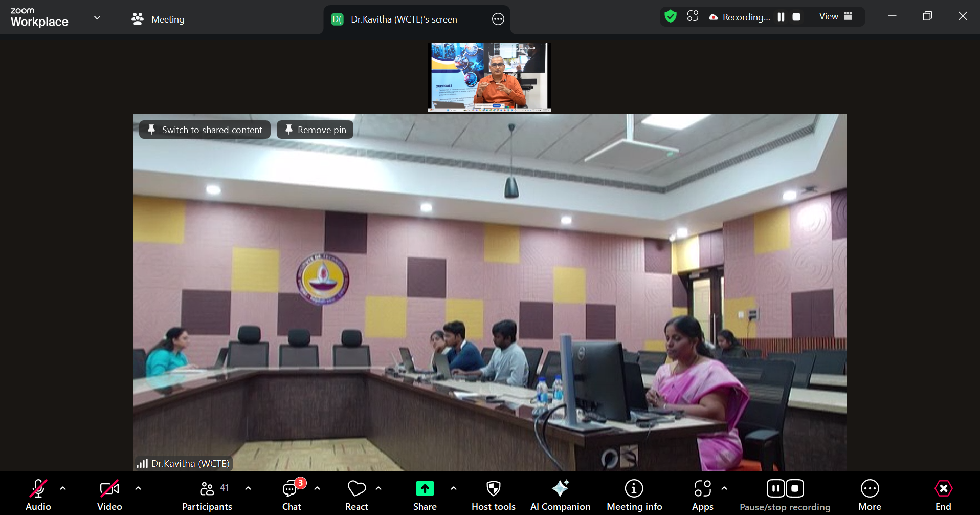Click Remove pin button
Viewport: 980px width, 515px height.
(x=315, y=130)
